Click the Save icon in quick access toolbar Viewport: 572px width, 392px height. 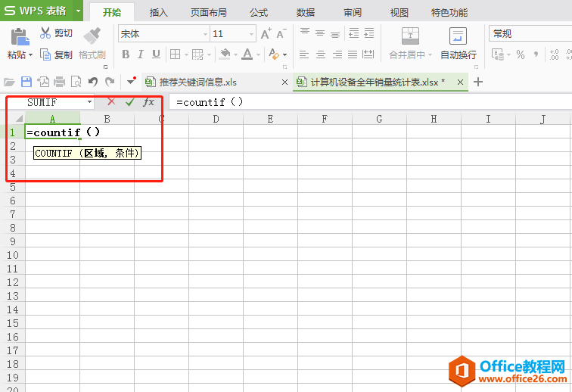pyautogui.click(x=26, y=82)
